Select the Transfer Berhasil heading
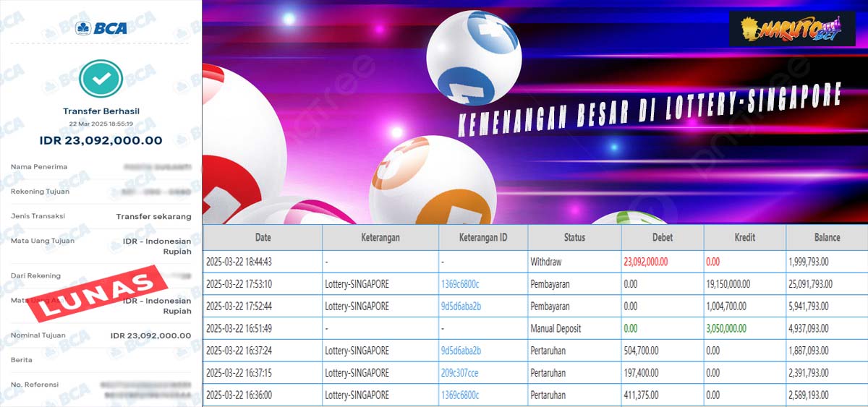This screenshot has width=868, height=407. [x=101, y=111]
